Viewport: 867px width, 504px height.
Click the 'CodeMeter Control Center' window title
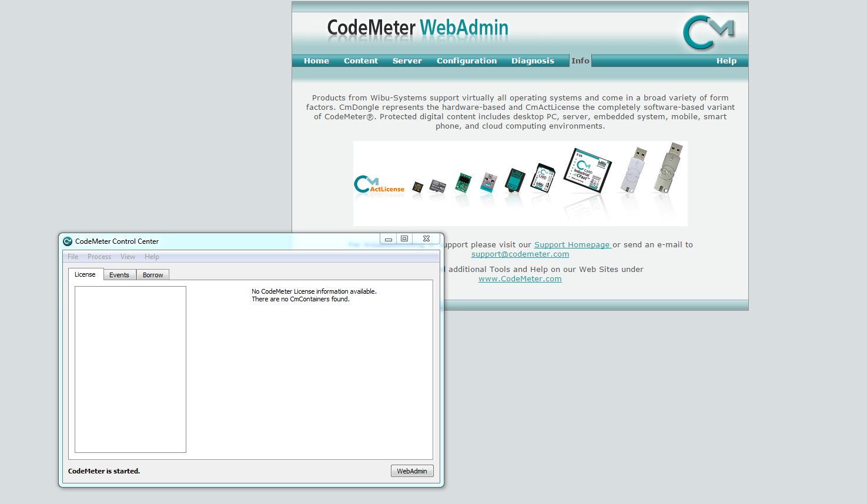pyautogui.click(x=117, y=241)
